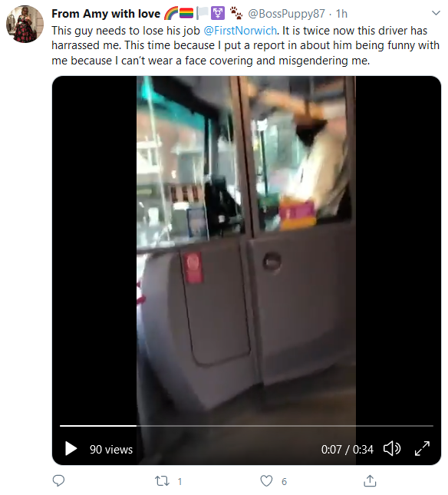The width and height of the screenshot is (448, 495).
Task: Open the author's profile picture
Action: pos(25,24)
